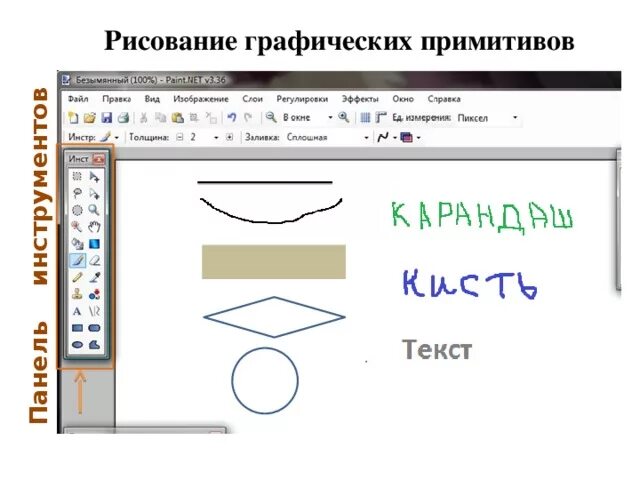
Task: Select the Freeform Shape tool
Action: (x=94, y=345)
